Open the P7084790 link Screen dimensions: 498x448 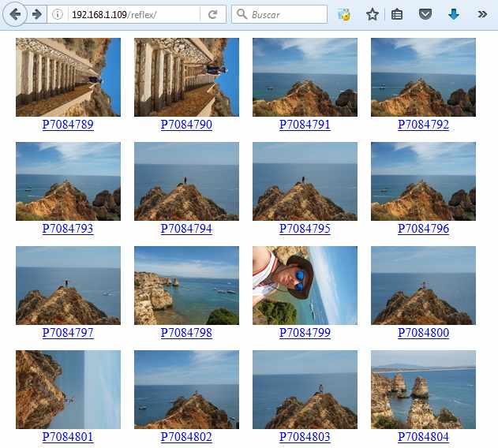point(186,125)
